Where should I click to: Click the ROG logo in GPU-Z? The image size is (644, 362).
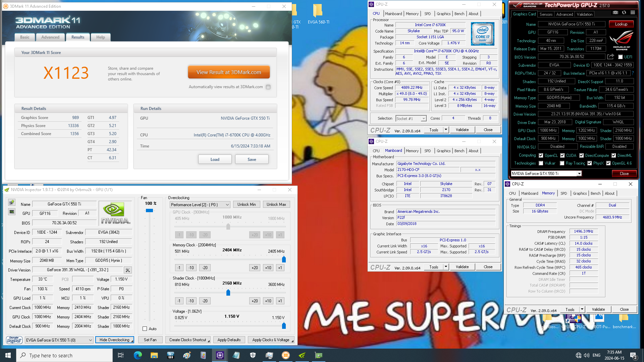(x=622, y=40)
